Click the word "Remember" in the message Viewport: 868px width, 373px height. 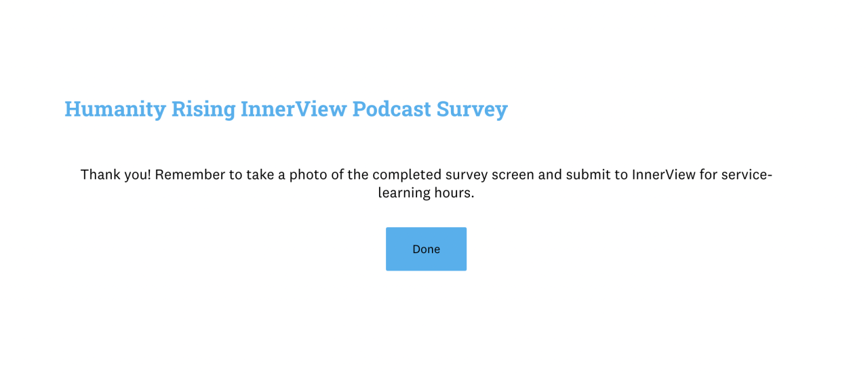(189, 174)
